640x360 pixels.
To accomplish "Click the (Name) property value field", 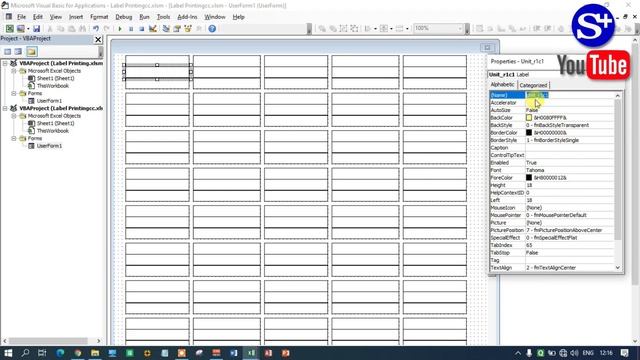I will (569, 95).
